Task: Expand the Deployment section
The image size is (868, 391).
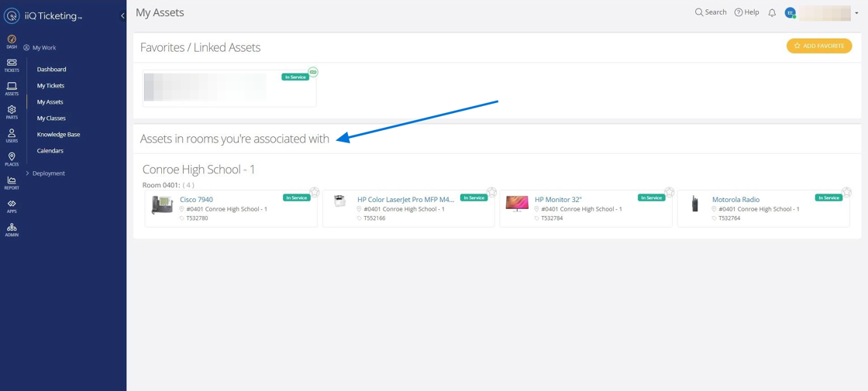Action: click(x=46, y=173)
